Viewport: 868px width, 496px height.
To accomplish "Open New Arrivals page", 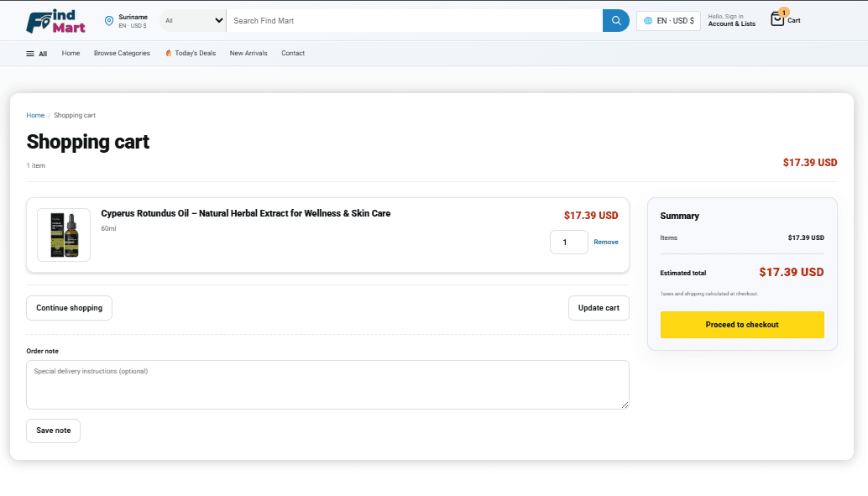I will tap(248, 53).
